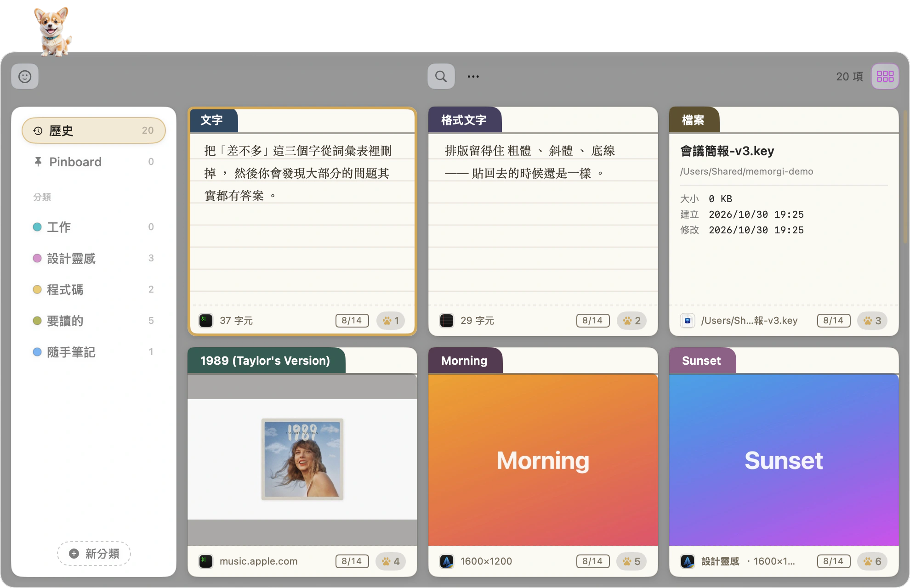Open the Morning gradient image preview
The height and width of the screenshot is (588, 910).
543,460
